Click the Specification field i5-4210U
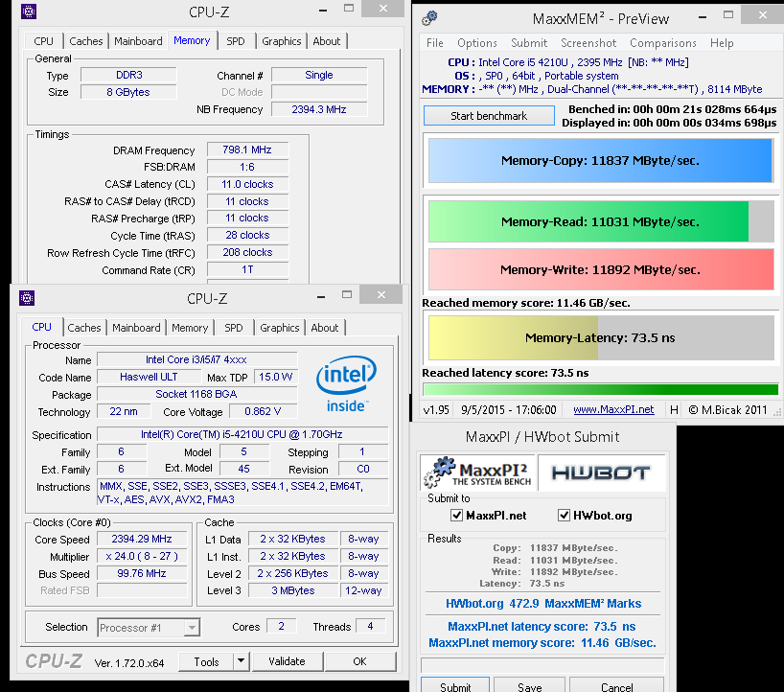 pyautogui.click(x=242, y=434)
